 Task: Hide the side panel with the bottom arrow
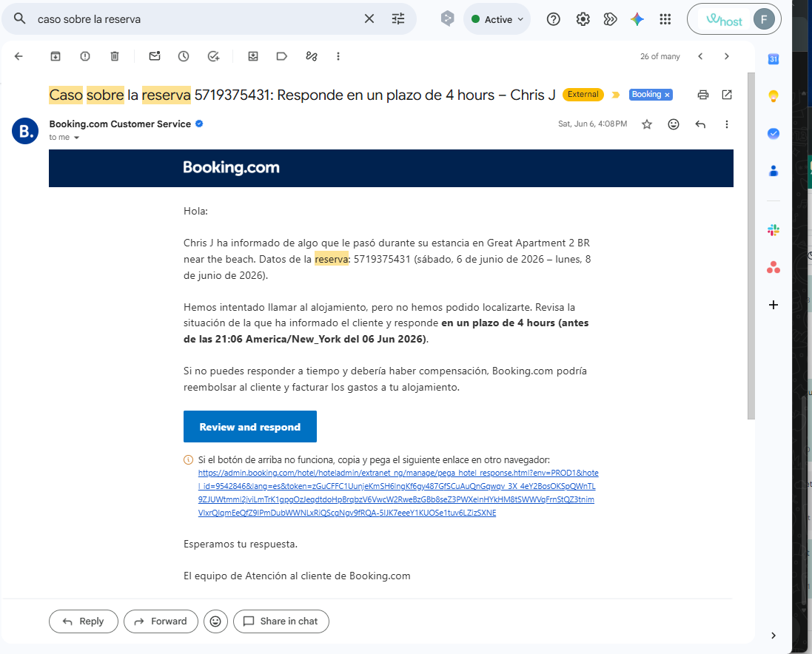(774, 636)
